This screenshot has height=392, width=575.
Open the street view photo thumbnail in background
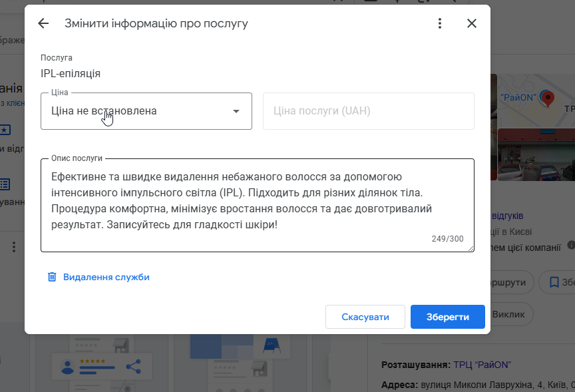[x=536, y=154]
